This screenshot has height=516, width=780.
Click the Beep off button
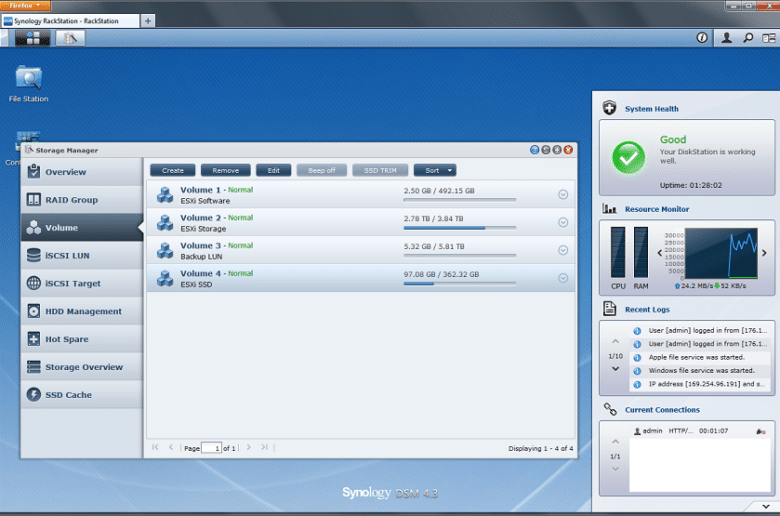321,170
